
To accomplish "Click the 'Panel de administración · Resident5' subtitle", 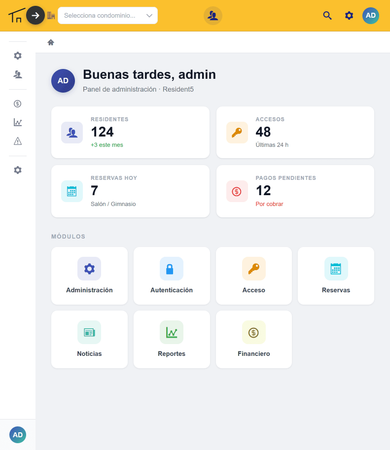I will tap(138, 89).
